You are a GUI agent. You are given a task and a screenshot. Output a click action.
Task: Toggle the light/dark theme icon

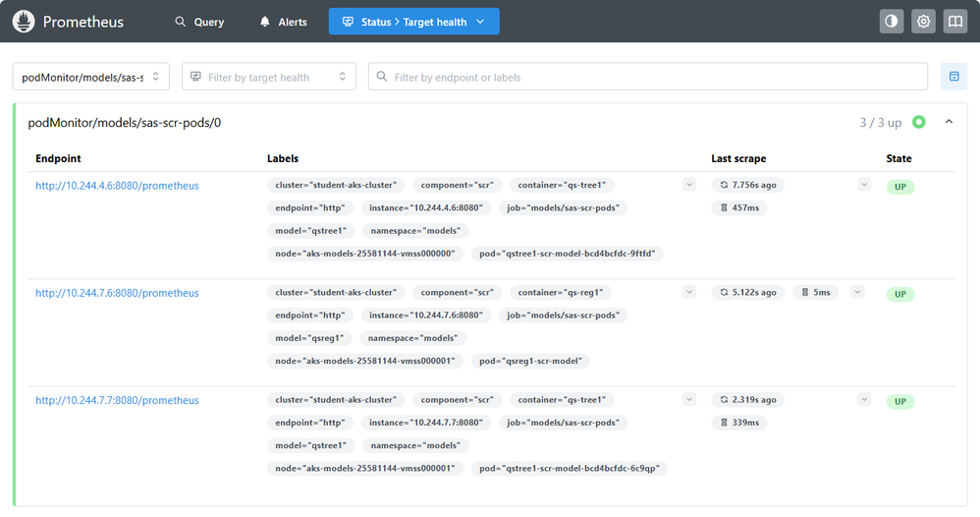pos(892,22)
